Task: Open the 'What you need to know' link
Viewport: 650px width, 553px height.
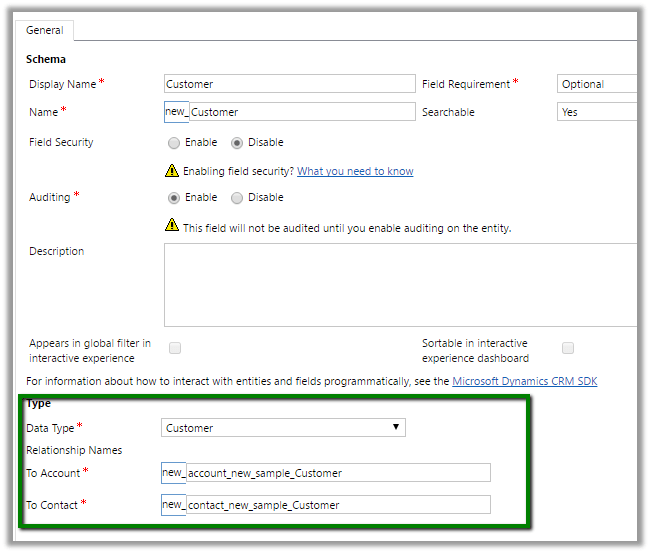Action: [x=355, y=171]
